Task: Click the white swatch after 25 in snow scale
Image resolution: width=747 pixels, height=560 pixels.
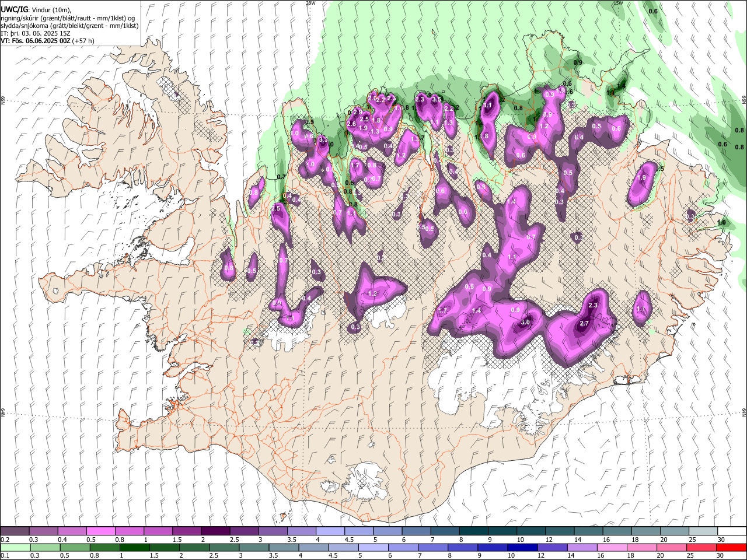Action: (x=732, y=531)
